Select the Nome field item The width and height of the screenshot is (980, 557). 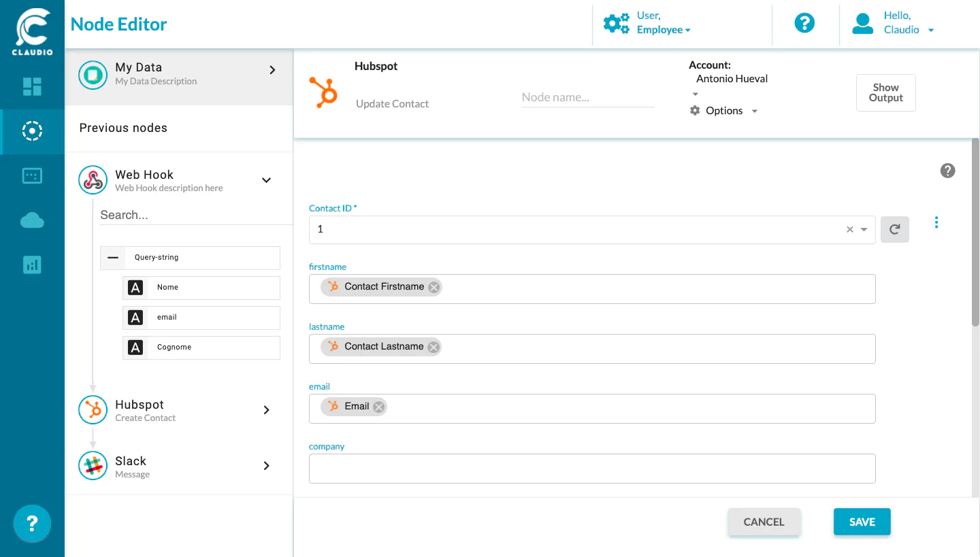201,288
